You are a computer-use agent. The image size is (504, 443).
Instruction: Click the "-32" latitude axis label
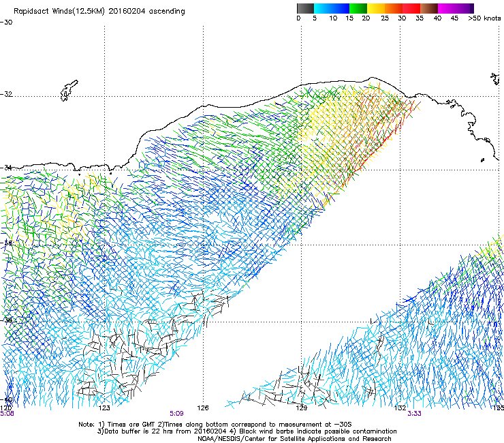[6, 94]
